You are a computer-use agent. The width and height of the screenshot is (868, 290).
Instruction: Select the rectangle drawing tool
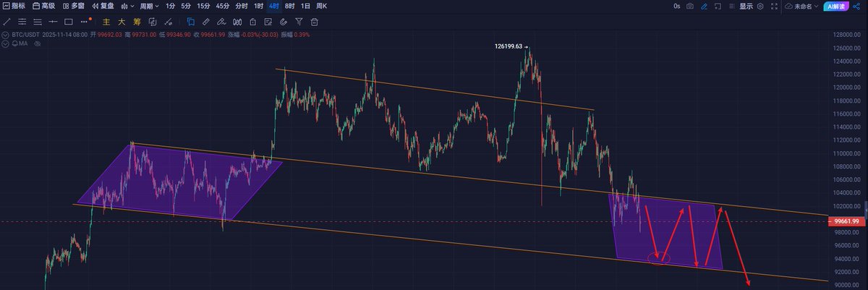69,22
